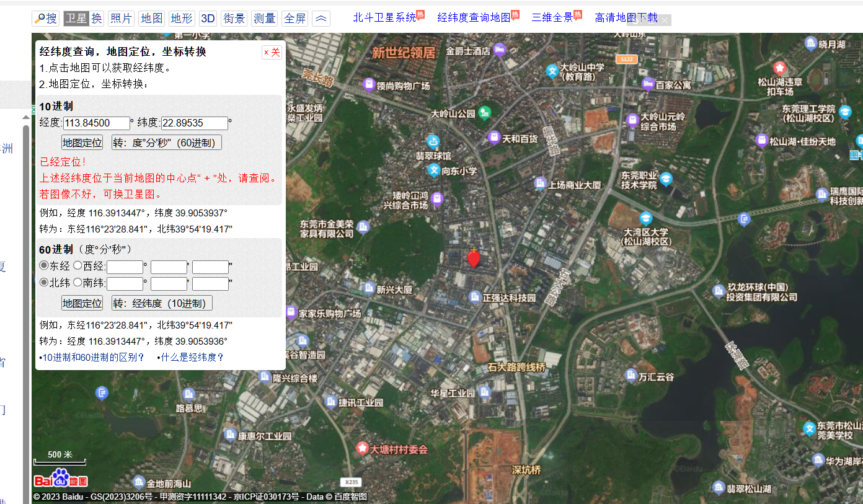Click the 换 swap button next to 卫星

97,19
